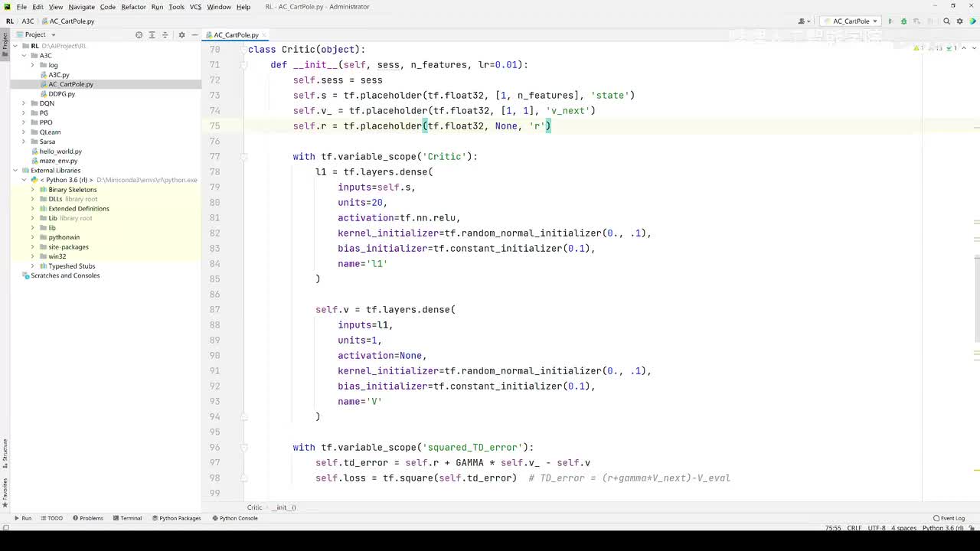The image size is (980, 551).
Task: Open the Tools menu
Action: pos(176,7)
